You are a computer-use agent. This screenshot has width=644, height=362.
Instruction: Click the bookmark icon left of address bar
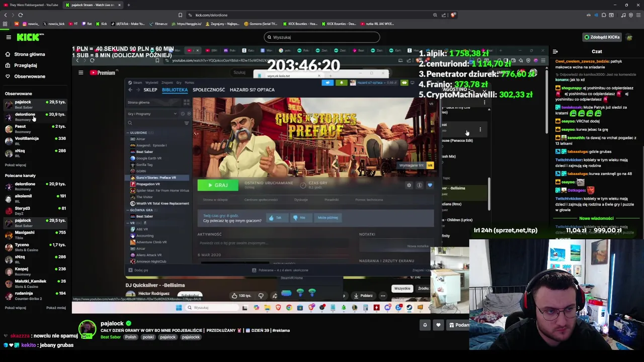tap(180, 15)
